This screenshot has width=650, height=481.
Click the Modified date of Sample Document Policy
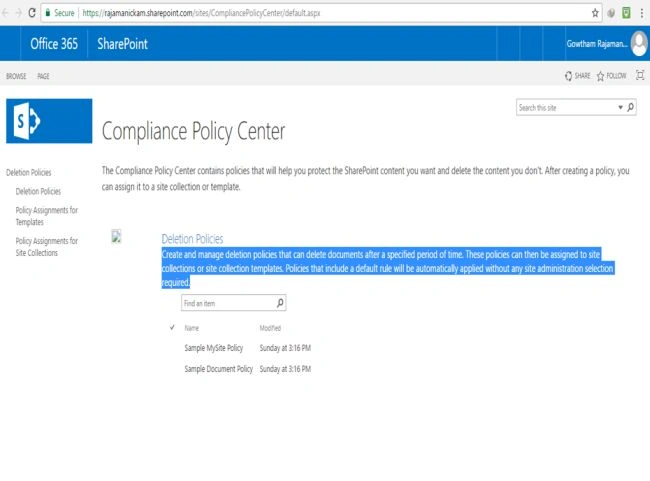(285, 369)
